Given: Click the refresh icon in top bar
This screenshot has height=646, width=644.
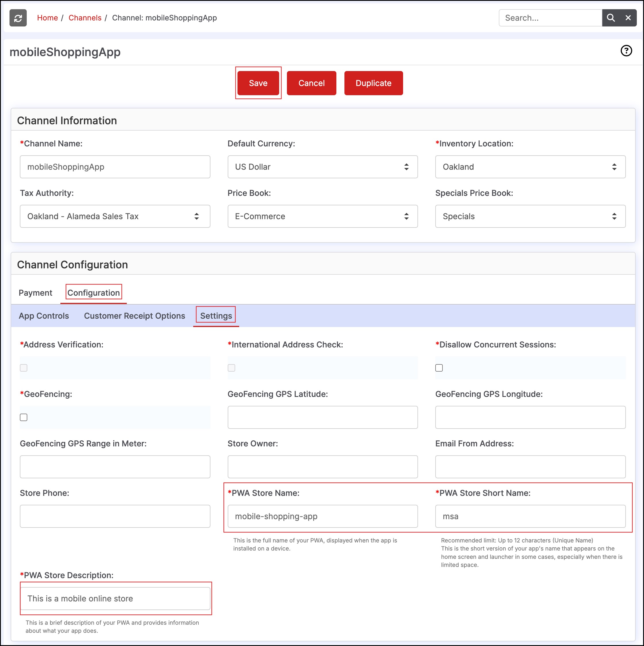Looking at the screenshot, I should (18, 18).
